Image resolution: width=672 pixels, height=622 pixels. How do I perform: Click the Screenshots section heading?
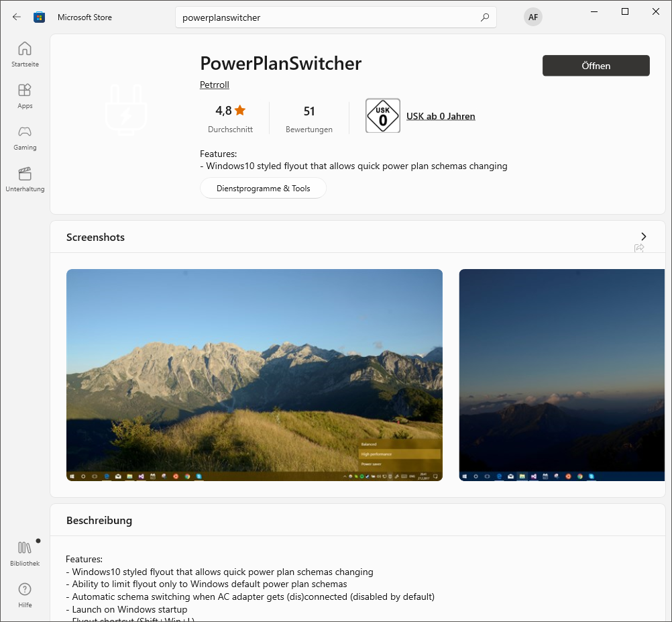coord(95,237)
